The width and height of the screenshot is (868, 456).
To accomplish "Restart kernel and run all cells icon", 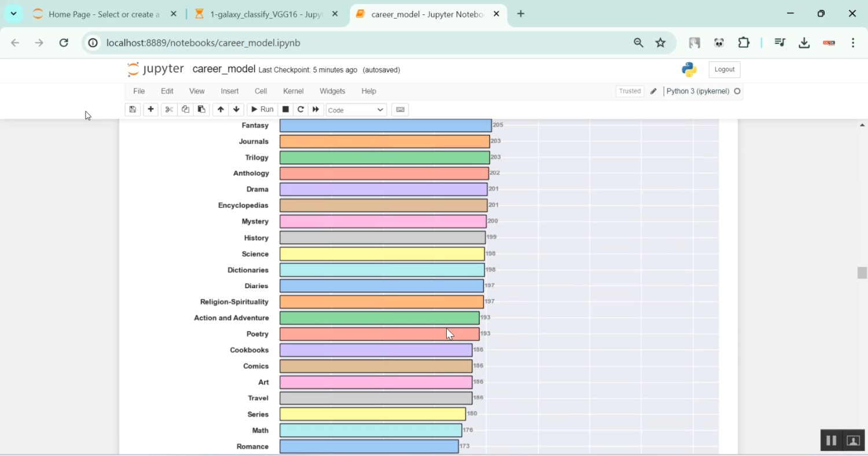I will point(315,109).
